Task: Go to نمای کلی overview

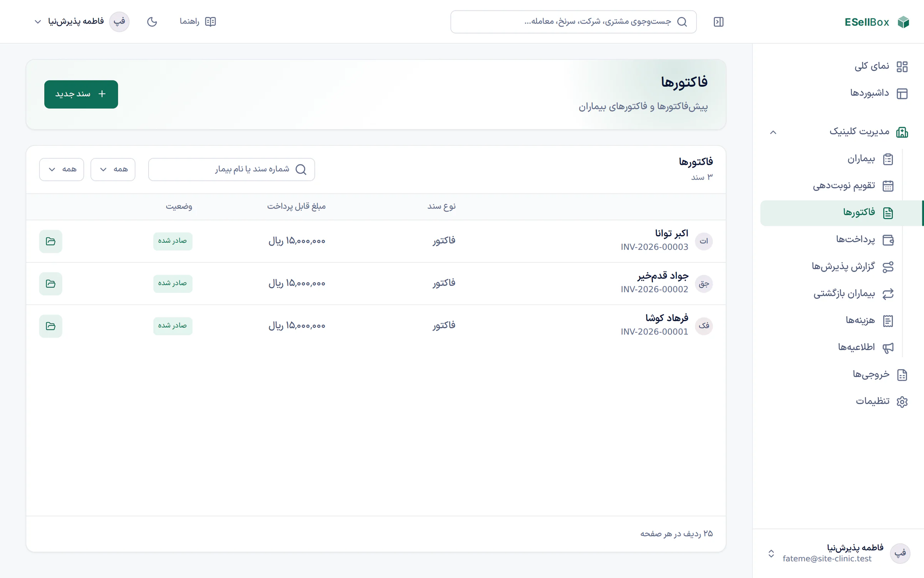Action: click(881, 66)
